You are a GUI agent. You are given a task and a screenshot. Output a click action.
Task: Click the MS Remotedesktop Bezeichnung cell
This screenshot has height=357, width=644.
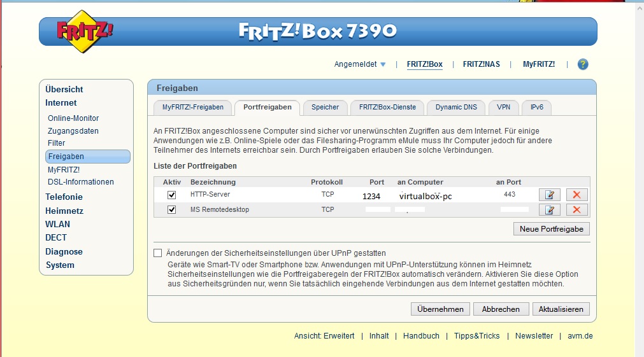coord(219,210)
